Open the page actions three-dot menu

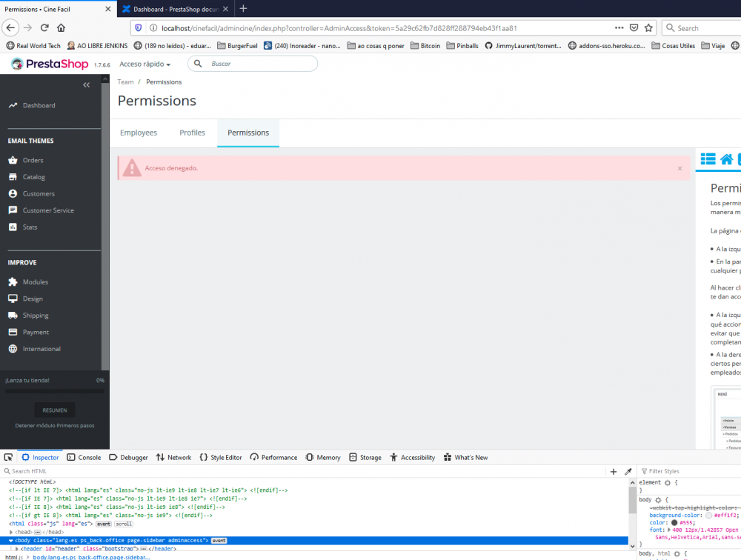point(619,28)
